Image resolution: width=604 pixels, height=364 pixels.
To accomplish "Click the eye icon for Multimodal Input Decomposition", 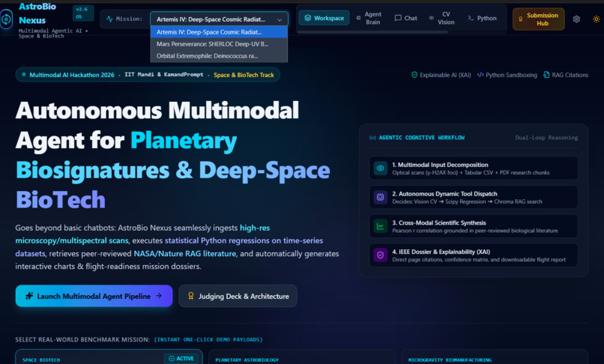I will point(380,169).
